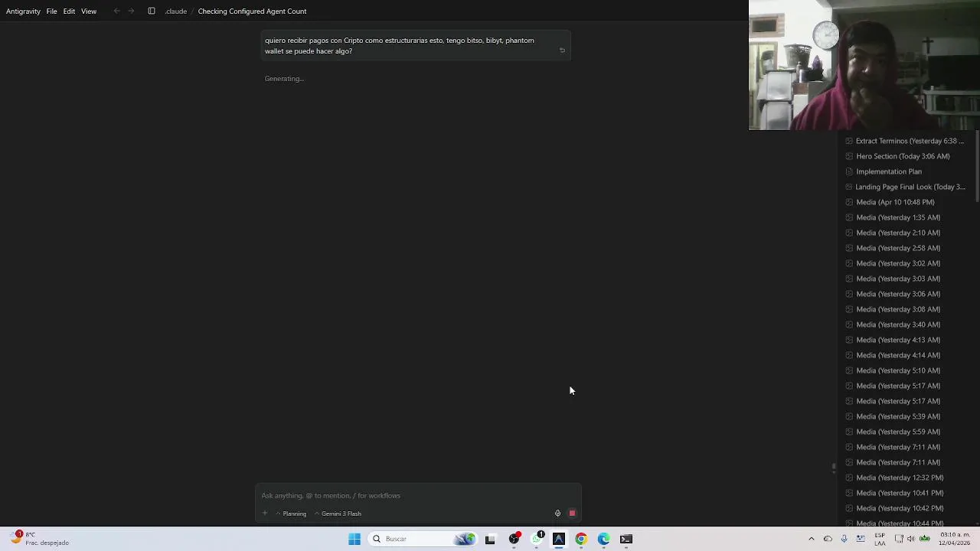Switch the ESP LAA input language

[x=880, y=539]
